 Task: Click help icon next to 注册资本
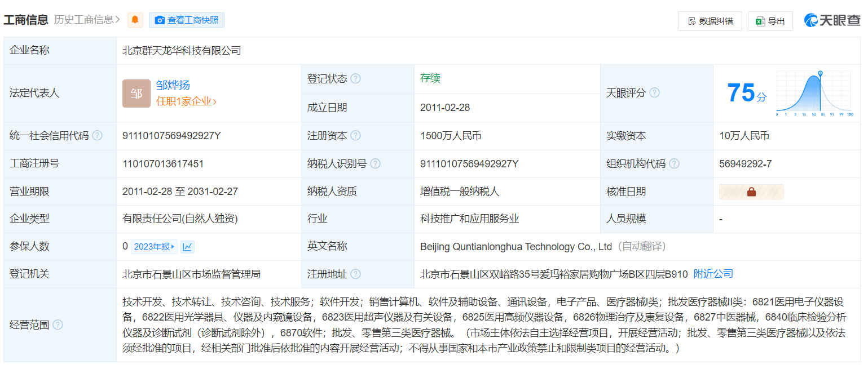[x=355, y=136]
